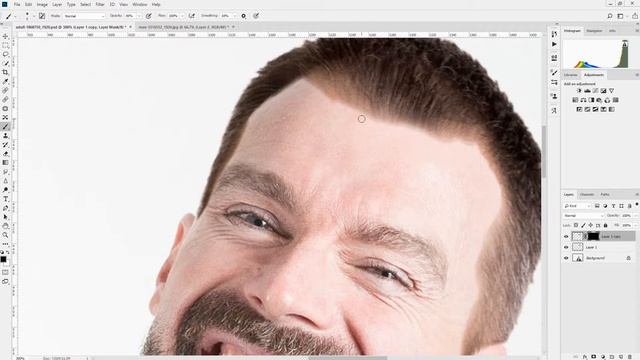Screen dimensions: 640x360
Task: Select the Eyedropper tool
Action: click(x=5, y=81)
